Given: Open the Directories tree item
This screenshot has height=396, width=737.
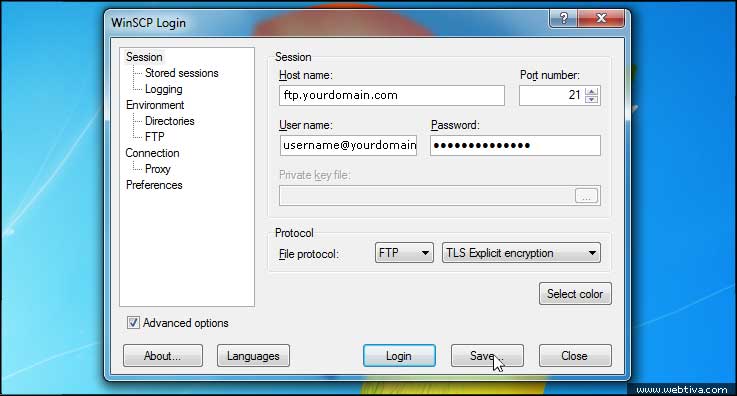Looking at the screenshot, I should [x=169, y=121].
